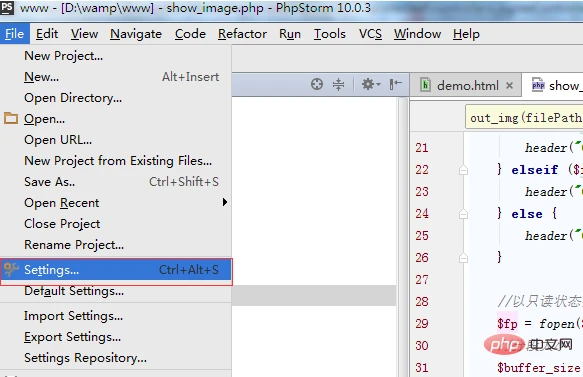This screenshot has width=583, height=377.
Task: Select Settings Repository... menu entry
Action: 116,358
